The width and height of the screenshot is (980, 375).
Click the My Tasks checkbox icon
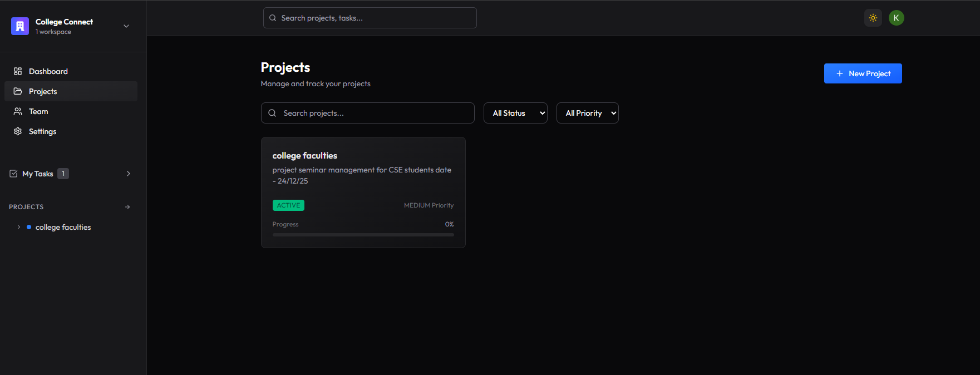[x=13, y=174]
